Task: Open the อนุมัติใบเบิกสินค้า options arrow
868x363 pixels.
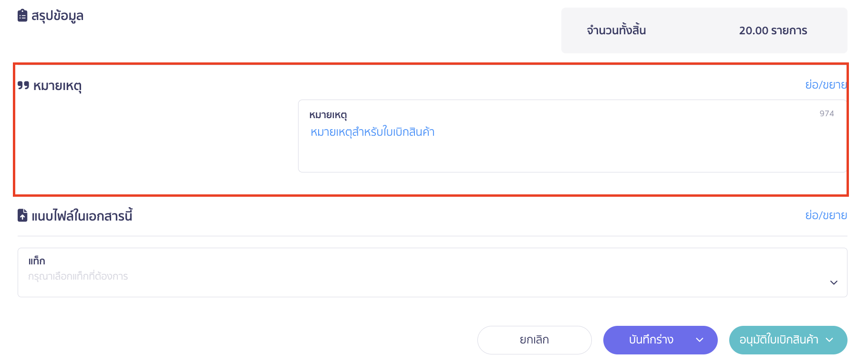Action: coord(829,340)
